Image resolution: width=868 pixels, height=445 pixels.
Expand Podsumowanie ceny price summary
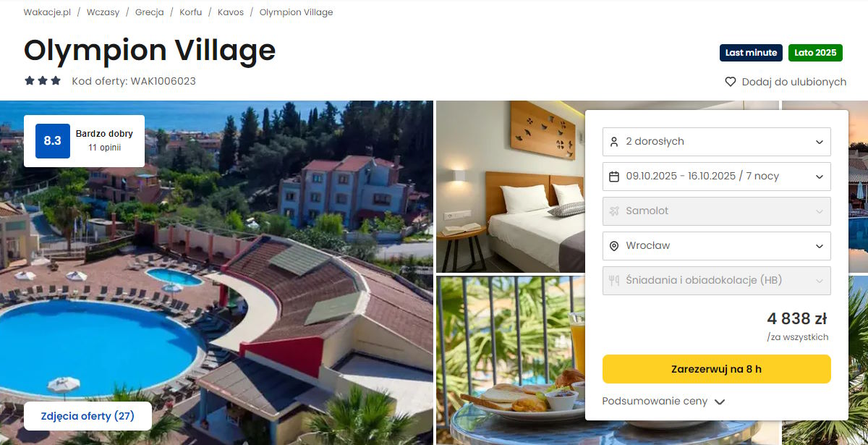[663, 402]
